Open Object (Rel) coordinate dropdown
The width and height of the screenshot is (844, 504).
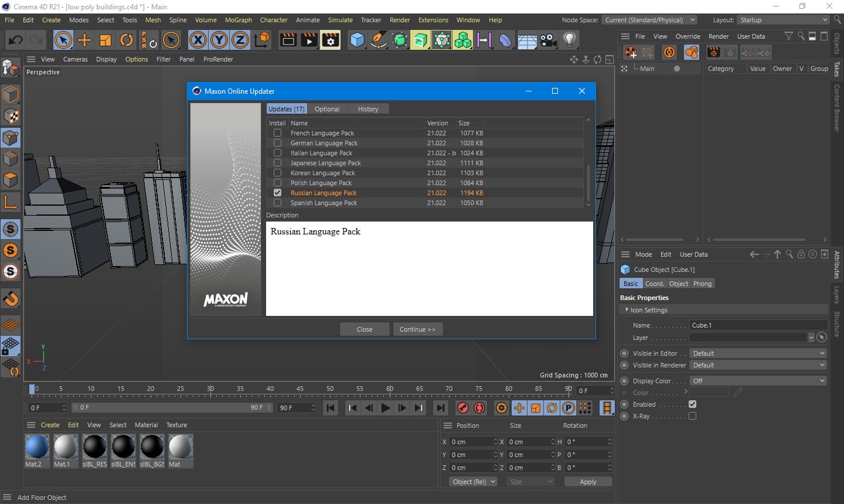pyautogui.click(x=474, y=482)
